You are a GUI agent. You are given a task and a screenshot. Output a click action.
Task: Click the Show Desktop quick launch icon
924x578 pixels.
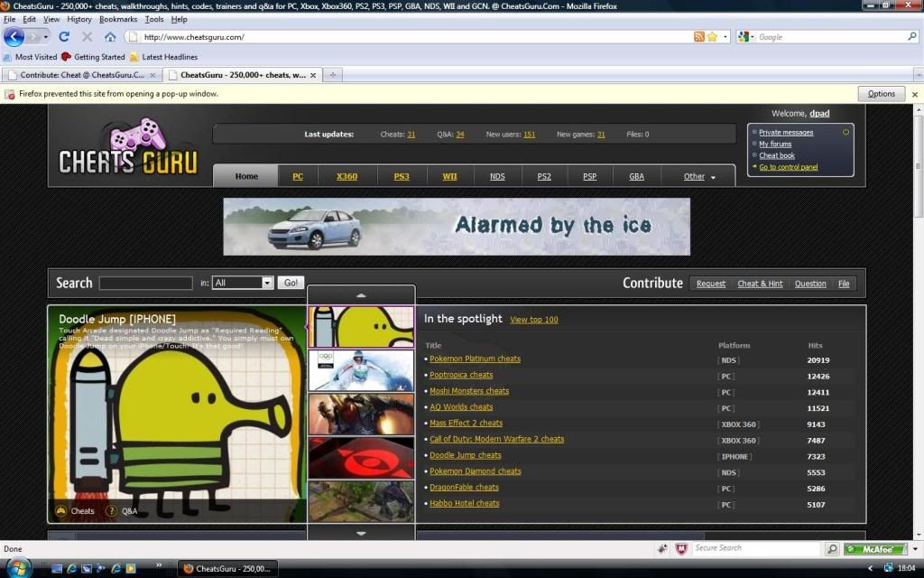57,569
